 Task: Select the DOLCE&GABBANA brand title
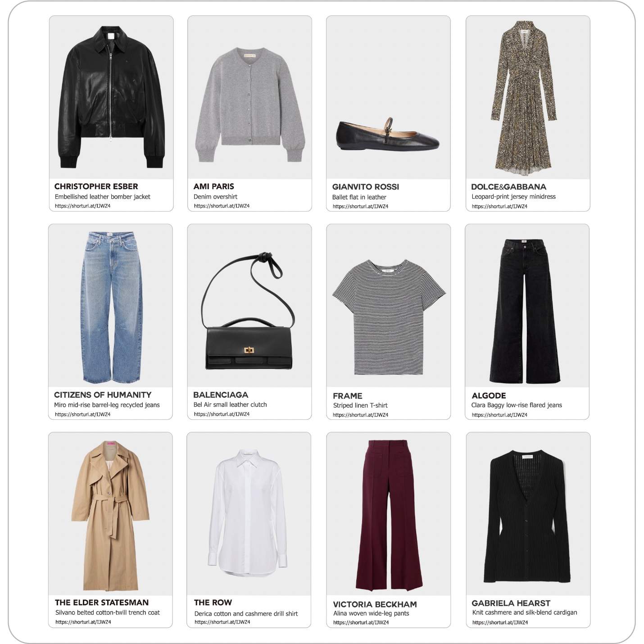tap(508, 187)
